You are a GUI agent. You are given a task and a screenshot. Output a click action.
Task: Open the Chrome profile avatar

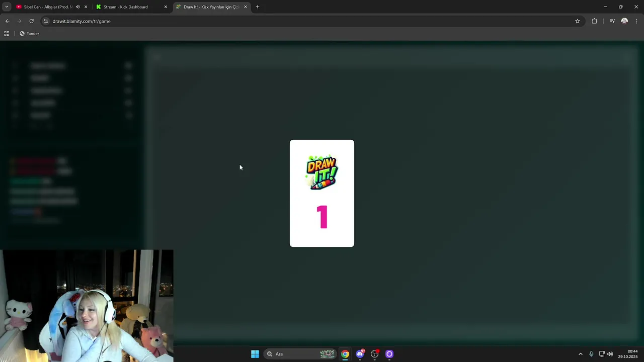point(624,21)
